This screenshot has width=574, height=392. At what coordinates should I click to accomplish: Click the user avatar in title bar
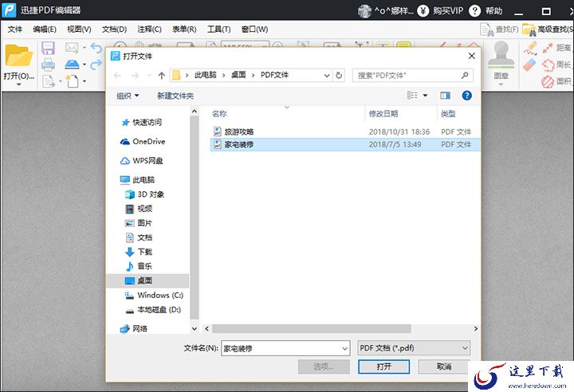(364, 11)
